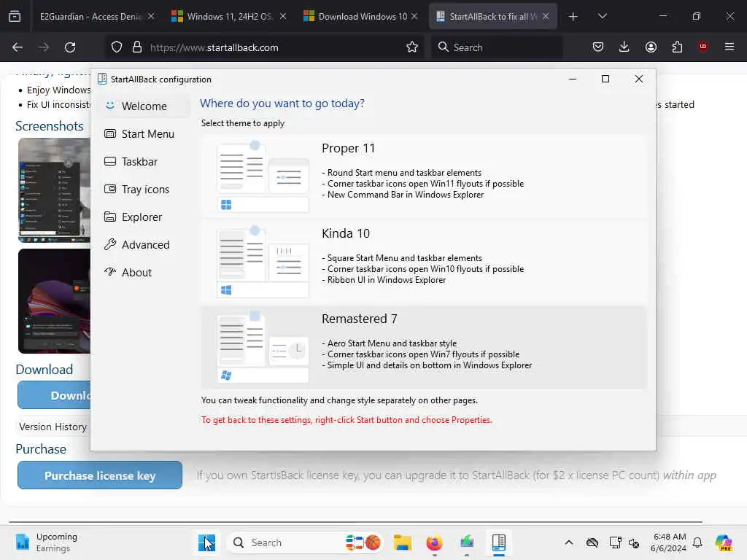747x560 pixels.
Task: Open the Tray icons settings page
Action: 145,189
